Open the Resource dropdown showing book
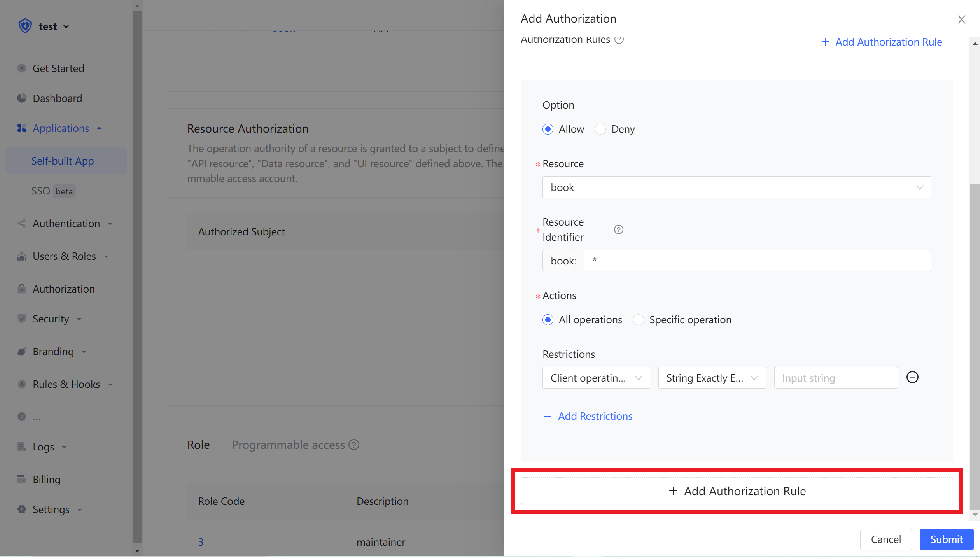The height and width of the screenshot is (557, 980). pos(736,187)
